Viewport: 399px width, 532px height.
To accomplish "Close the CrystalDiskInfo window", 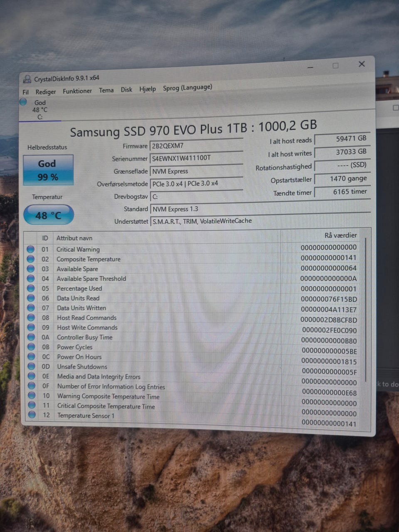I will [362, 64].
